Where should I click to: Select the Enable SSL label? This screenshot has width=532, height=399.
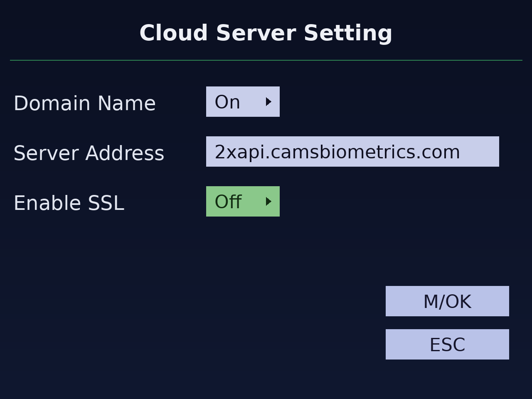pos(69,203)
